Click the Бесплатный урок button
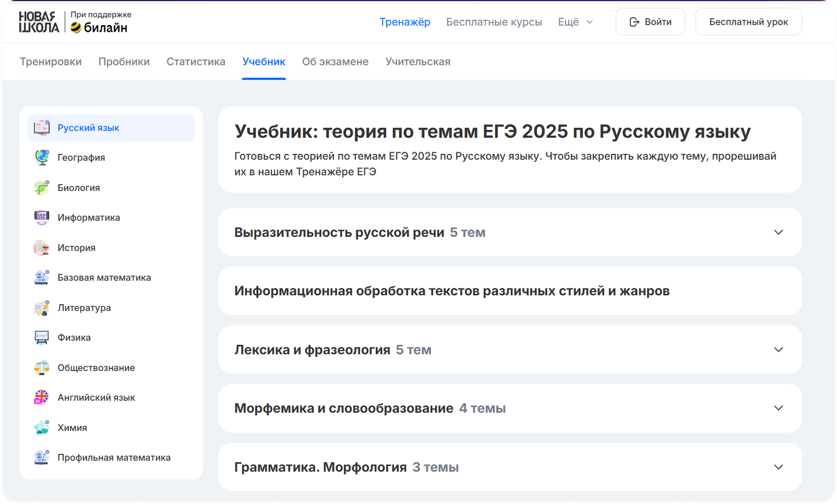This screenshot has width=837, height=504. 749,22
